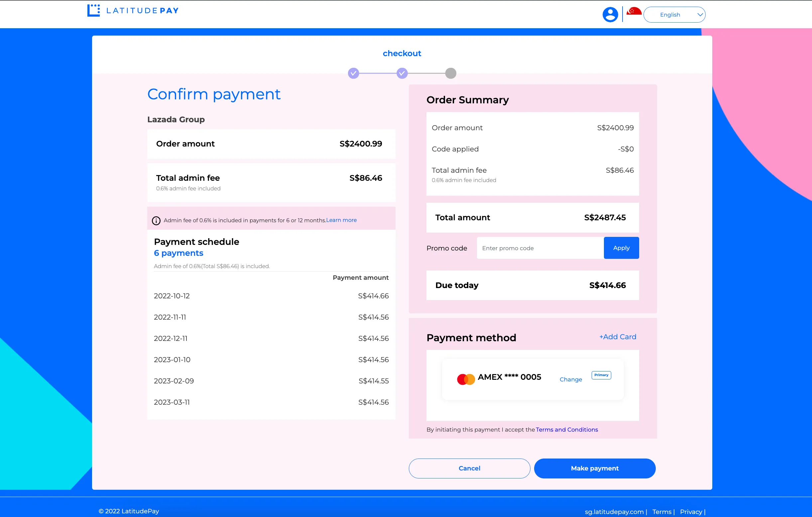Click the +Add Card link
812x517 pixels.
click(618, 337)
